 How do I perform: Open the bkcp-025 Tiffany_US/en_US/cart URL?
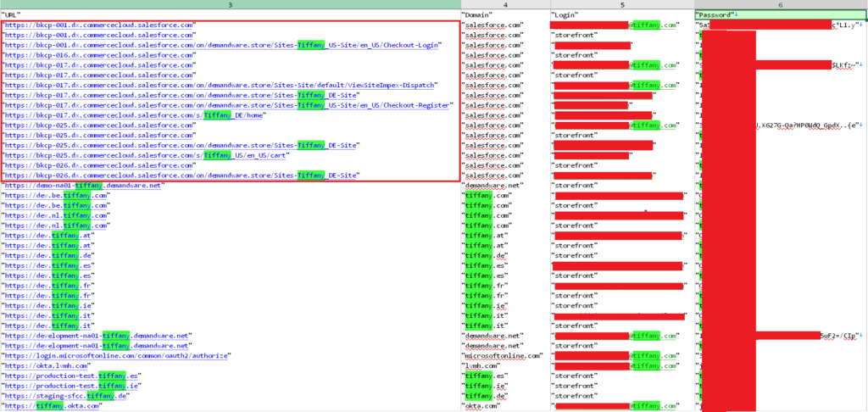146,155
